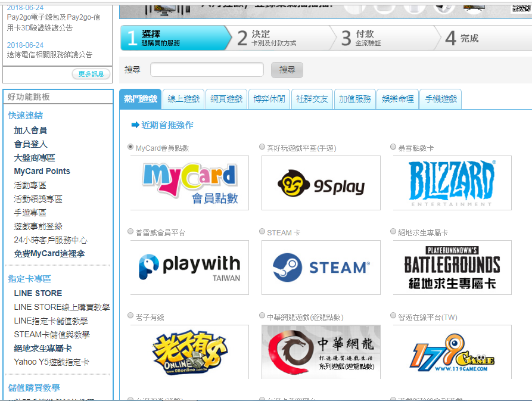Pick the 老子有錢 radio button
The height and width of the screenshot is (401, 532).
(x=130, y=316)
